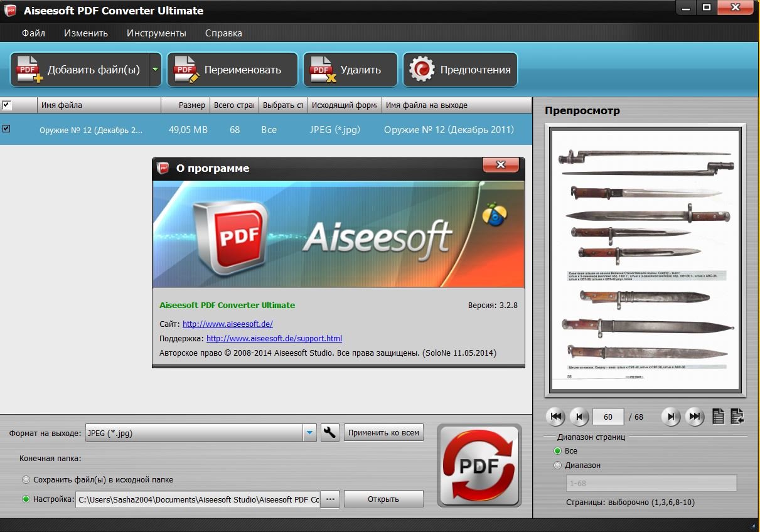Screen dimensions: 760x532
Task: Open the Файл menu
Action: 33,33
